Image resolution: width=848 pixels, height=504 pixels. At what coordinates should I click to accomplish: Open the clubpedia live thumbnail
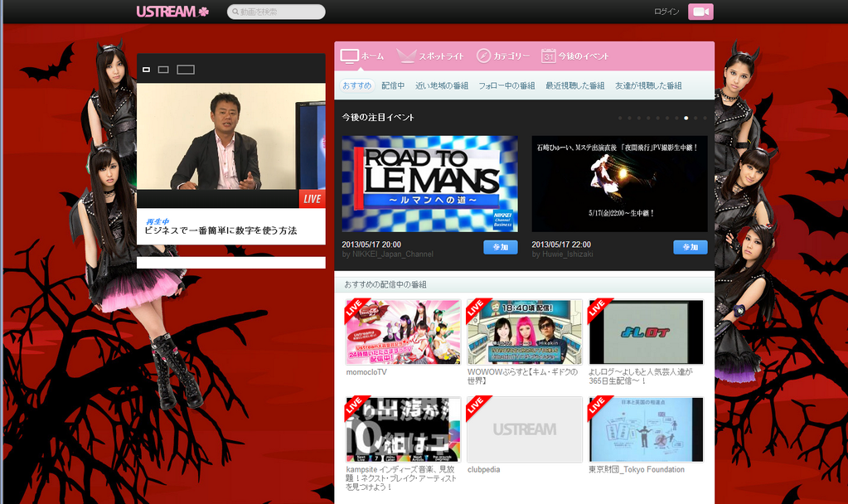click(x=525, y=429)
